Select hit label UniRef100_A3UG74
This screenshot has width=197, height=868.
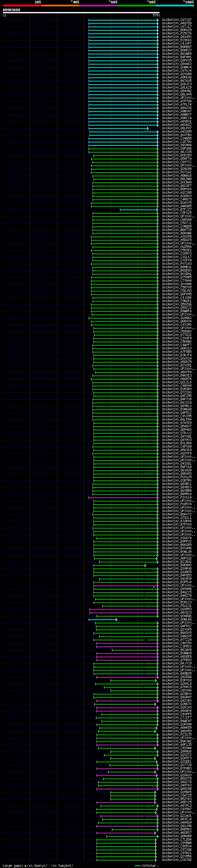point(177,538)
